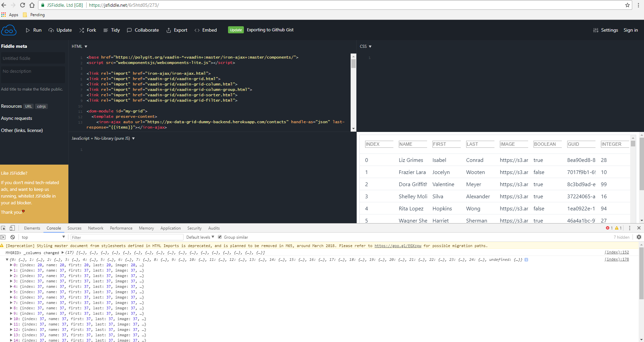Edit the Untitled fiddle title field
This screenshot has height=342, width=644.
coord(33,58)
